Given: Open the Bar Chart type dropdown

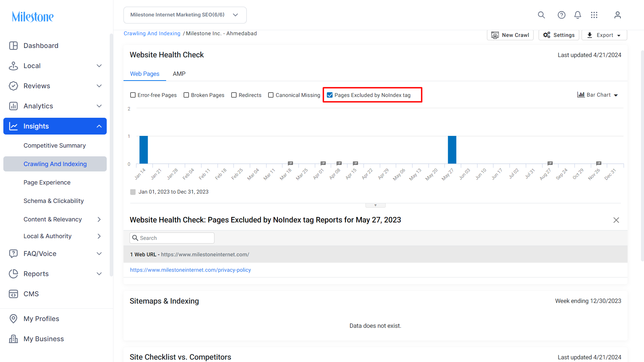Looking at the screenshot, I should pyautogui.click(x=597, y=95).
